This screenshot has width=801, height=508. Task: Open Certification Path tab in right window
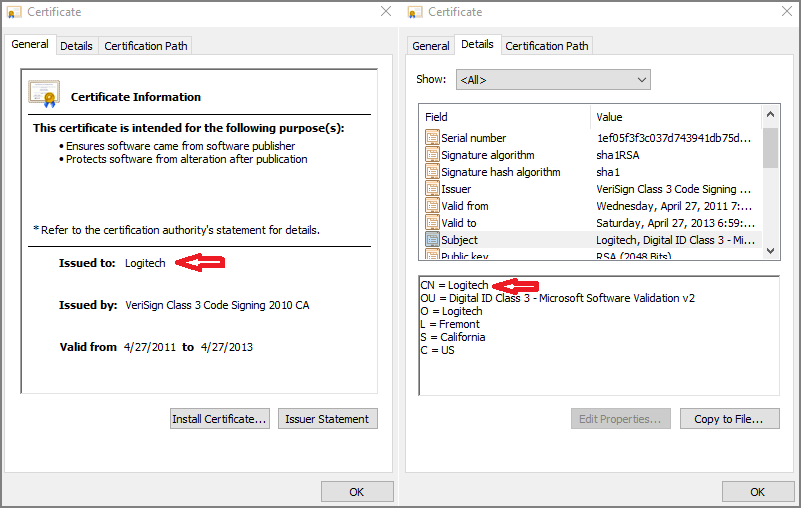click(x=547, y=46)
